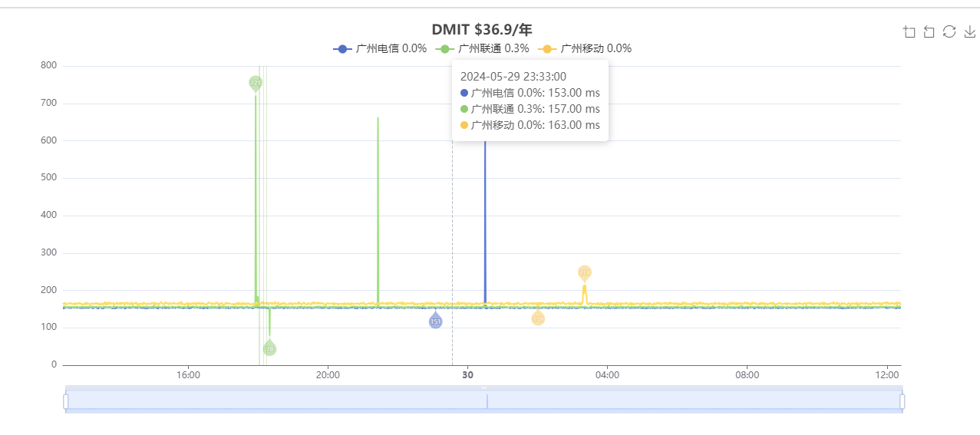This screenshot has width=980, height=435.
Task: Click the 20:00 x-axis label
Action: (x=328, y=375)
